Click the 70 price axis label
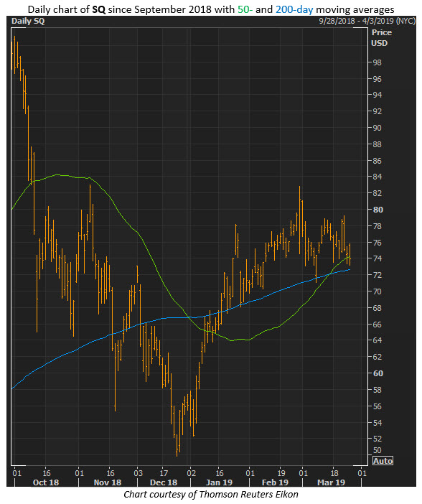Screen dimensions: 422x504 377,291
